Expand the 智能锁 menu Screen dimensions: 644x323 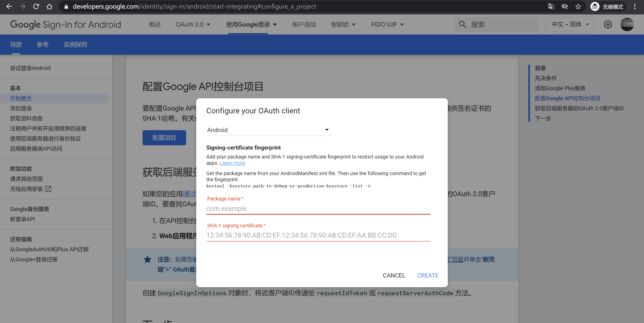[x=343, y=24]
